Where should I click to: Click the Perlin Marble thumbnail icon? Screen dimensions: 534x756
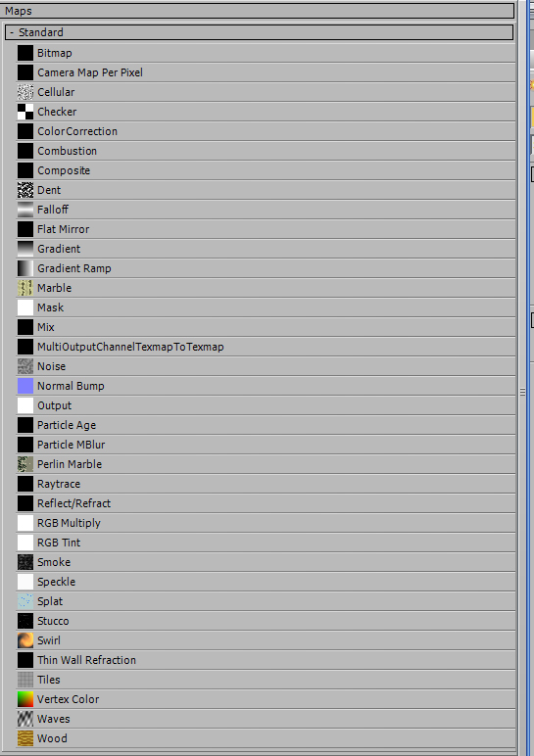coord(25,464)
